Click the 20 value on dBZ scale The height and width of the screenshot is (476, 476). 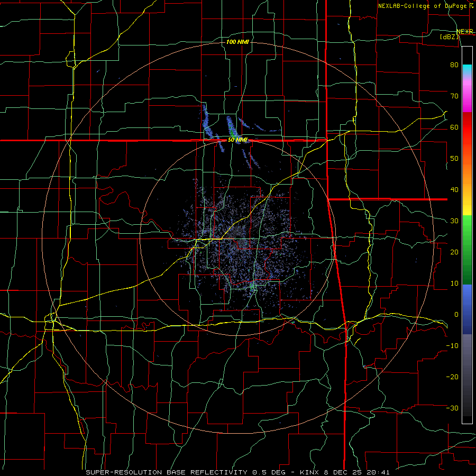click(454, 252)
